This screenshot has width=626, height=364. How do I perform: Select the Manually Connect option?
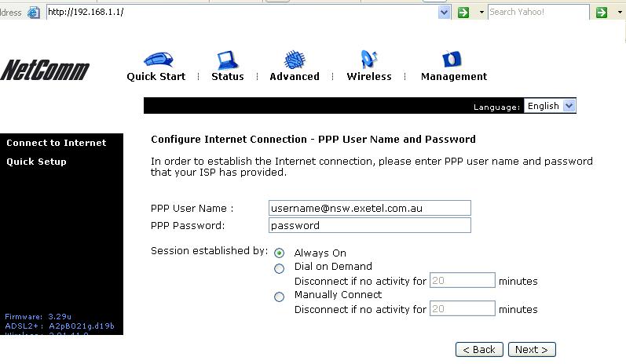pyautogui.click(x=280, y=297)
